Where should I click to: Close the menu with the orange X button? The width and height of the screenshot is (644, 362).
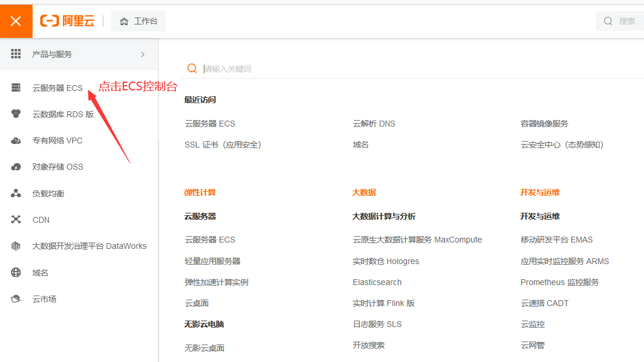(x=16, y=21)
